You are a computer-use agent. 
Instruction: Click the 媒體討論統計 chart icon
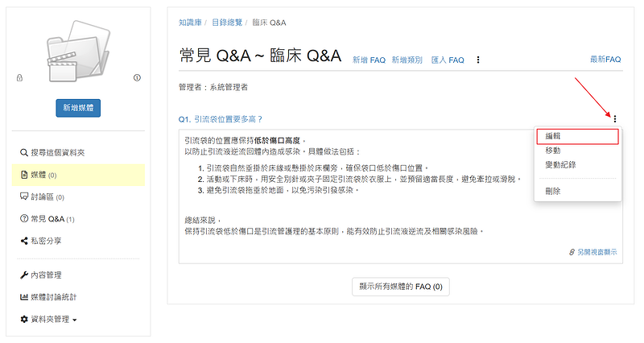23,297
